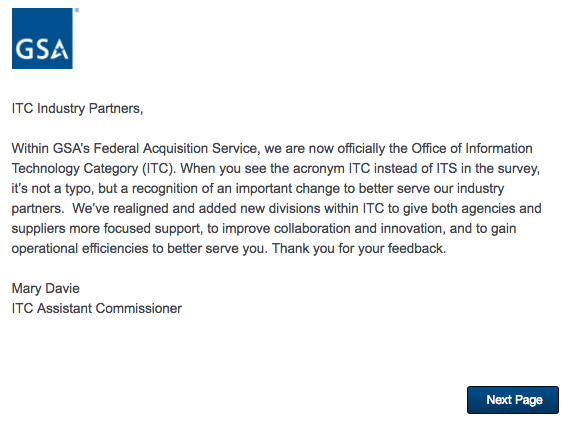Click the star inside the GSA logo
The width and height of the screenshot is (568, 424).
(60, 51)
